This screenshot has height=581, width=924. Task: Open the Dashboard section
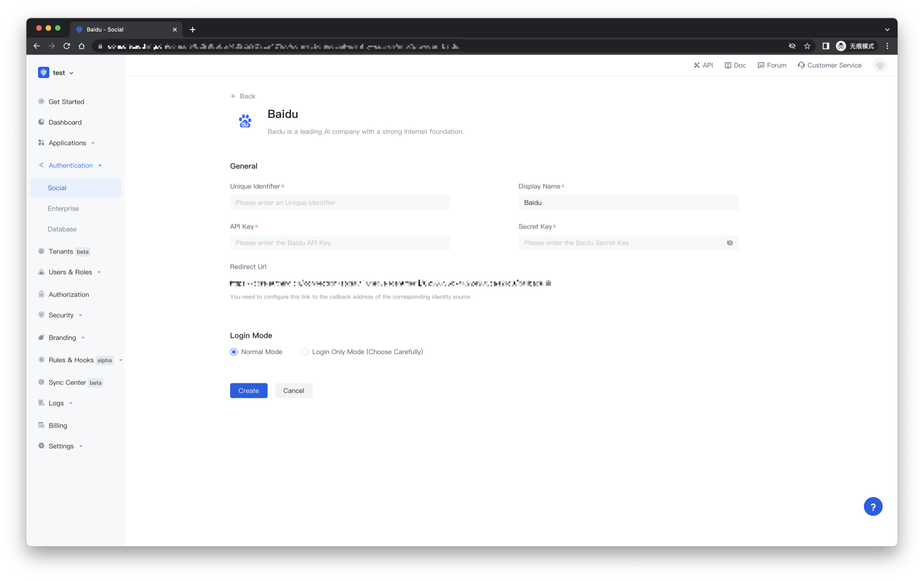[65, 122]
